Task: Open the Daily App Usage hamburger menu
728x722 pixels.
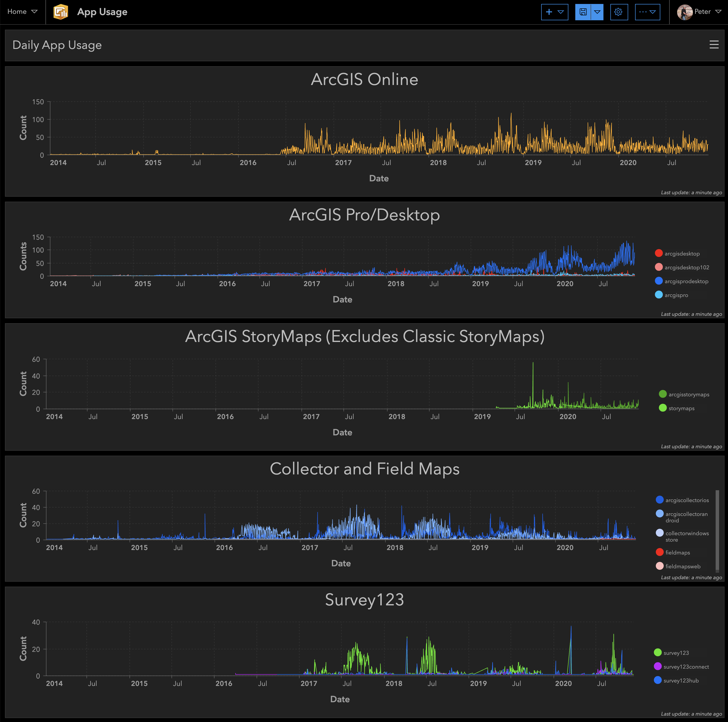Action: (x=714, y=45)
